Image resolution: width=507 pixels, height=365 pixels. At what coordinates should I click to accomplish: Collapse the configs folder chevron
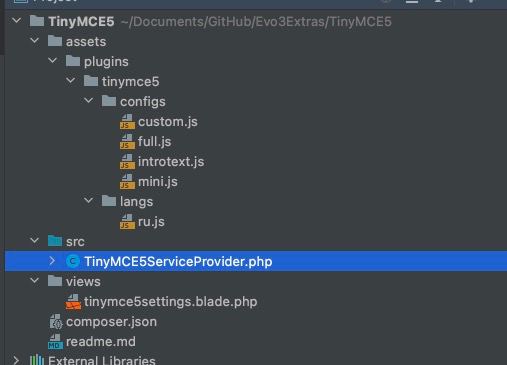(88, 101)
